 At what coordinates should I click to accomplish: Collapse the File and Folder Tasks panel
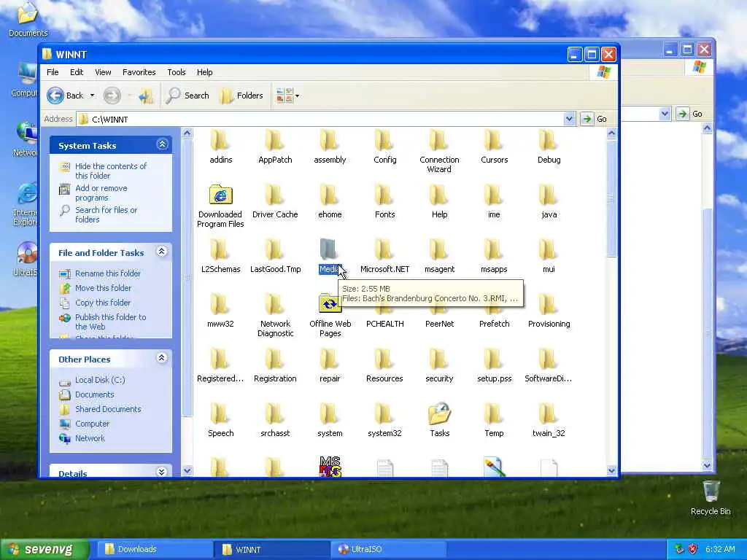click(162, 252)
